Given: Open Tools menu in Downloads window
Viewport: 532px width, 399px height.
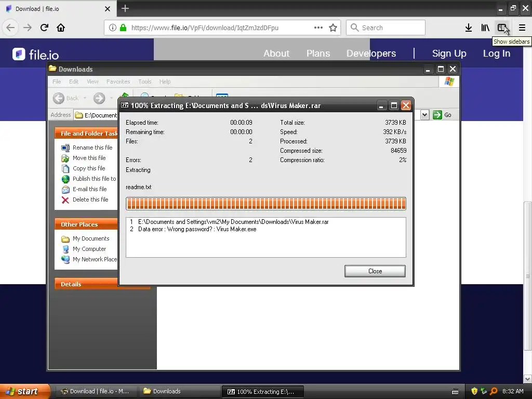Looking at the screenshot, I should click(144, 82).
